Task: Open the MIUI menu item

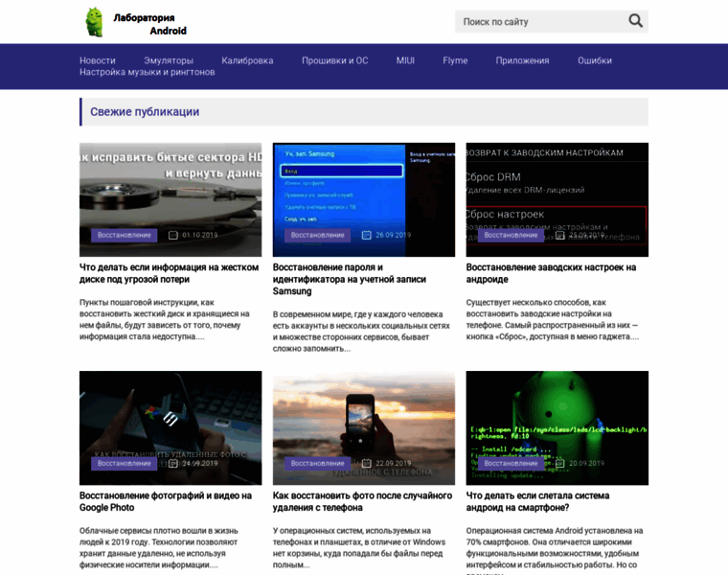Action: (x=405, y=60)
